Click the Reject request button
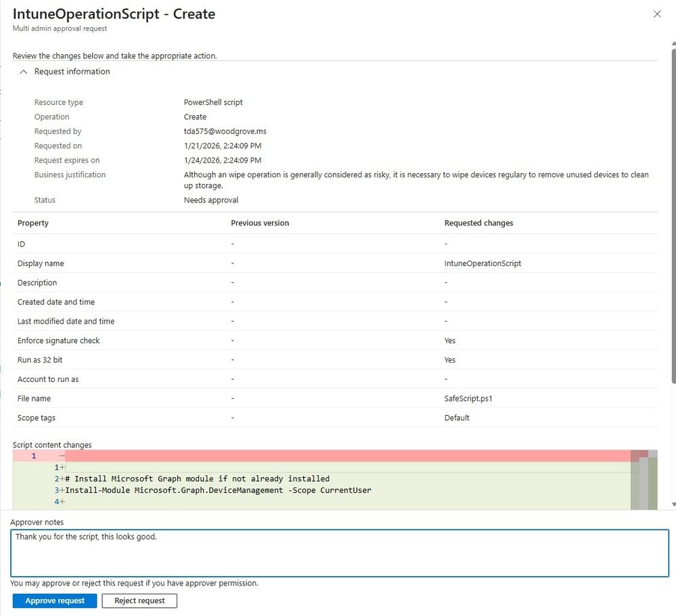This screenshot has width=676, height=616. coord(139,600)
